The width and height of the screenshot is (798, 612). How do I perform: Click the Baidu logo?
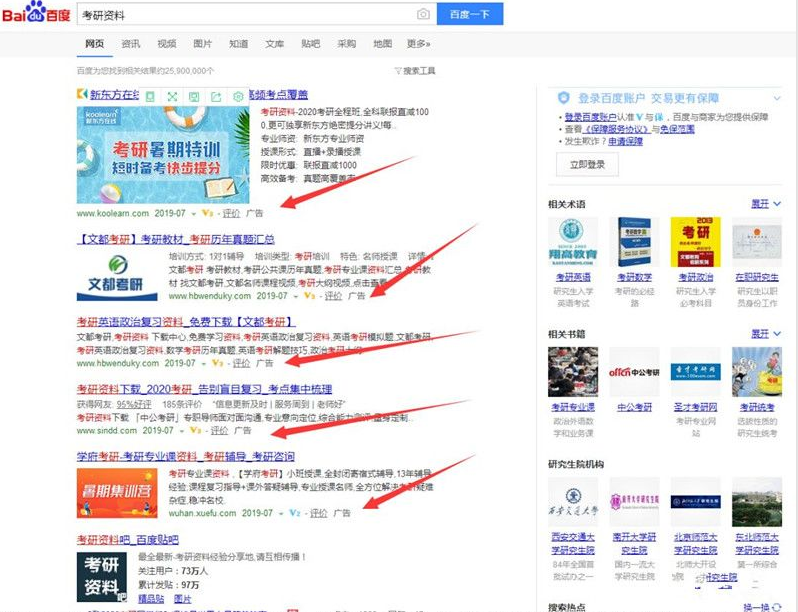[x=37, y=15]
